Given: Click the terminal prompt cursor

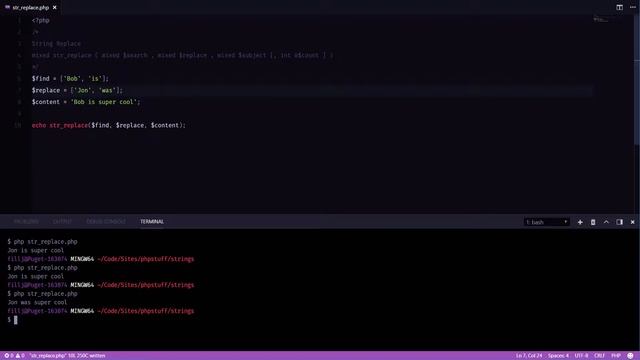Looking at the screenshot, I should [16, 320].
